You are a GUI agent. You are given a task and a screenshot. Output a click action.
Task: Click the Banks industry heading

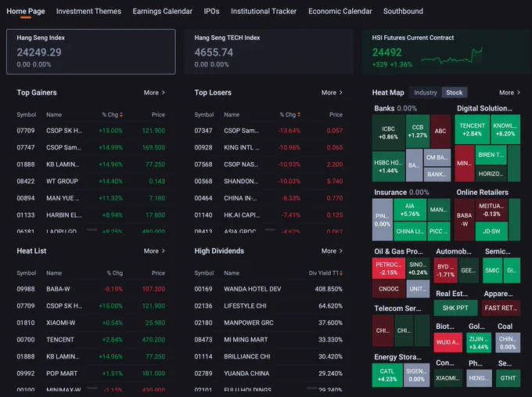tap(384, 108)
